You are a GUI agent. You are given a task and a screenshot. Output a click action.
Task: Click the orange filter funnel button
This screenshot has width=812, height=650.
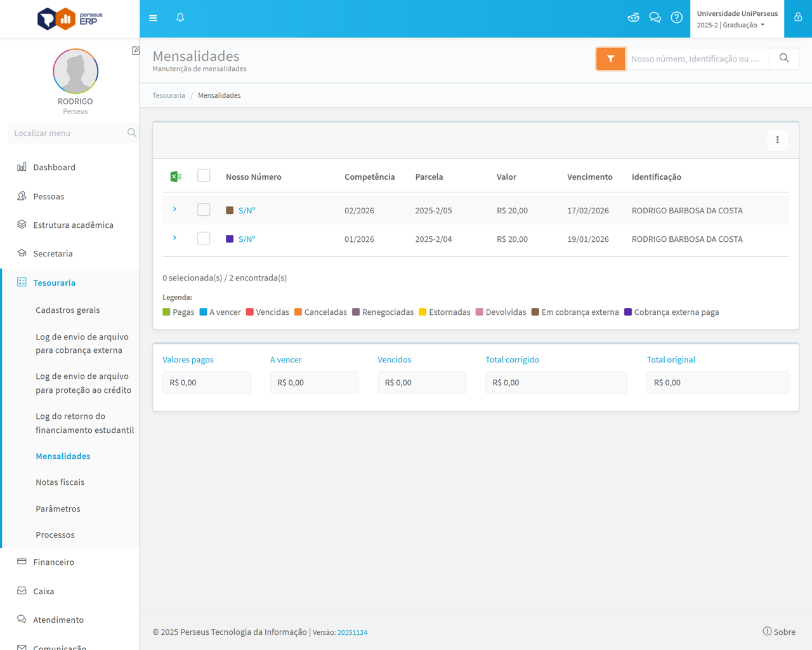click(610, 59)
